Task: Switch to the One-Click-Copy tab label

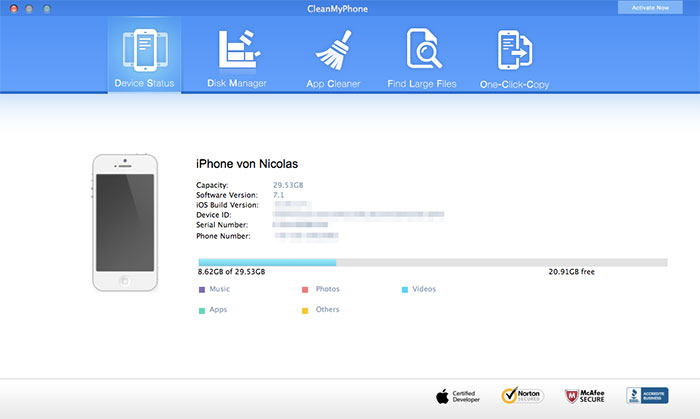Action: [514, 84]
